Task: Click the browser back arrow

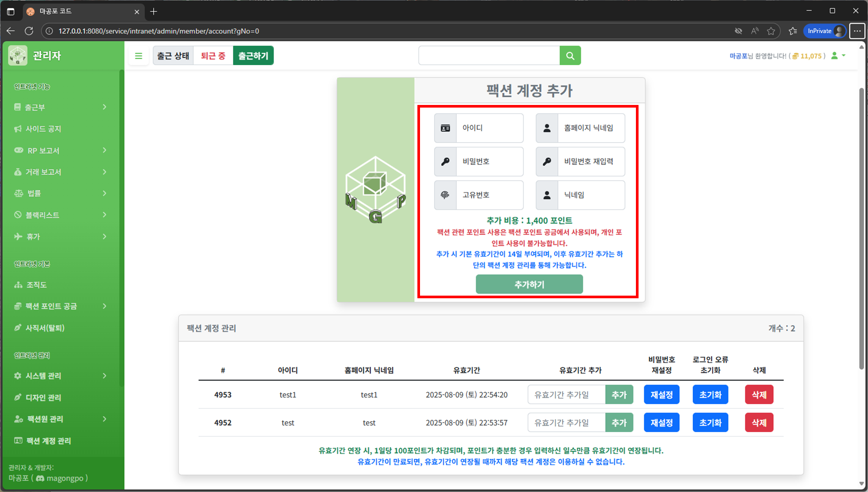Action: [x=11, y=31]
